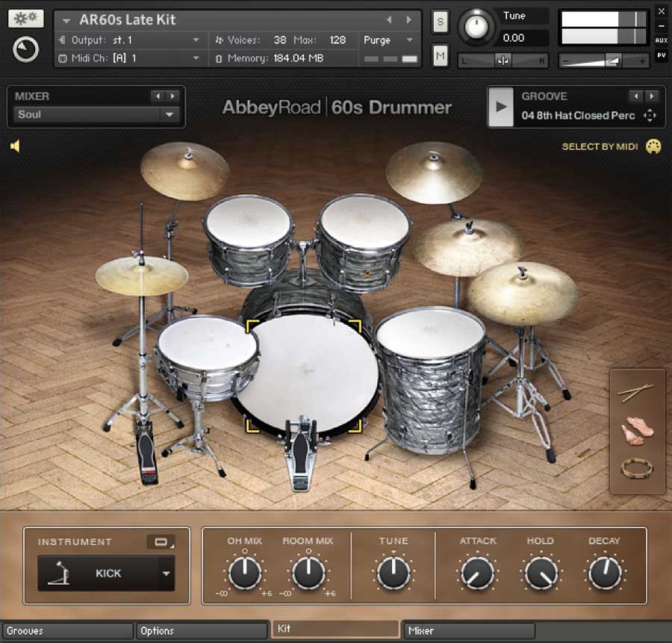Image resolution: width=672 pixels, height=643 pixels.
Task: Solo the instrument with S button
Action: [440, 22]
